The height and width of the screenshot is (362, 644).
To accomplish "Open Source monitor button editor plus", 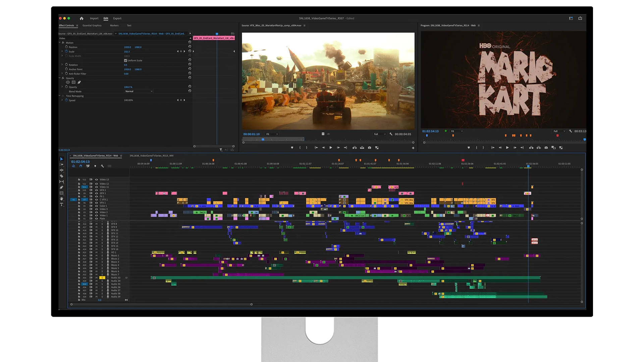I will [413, 148].
